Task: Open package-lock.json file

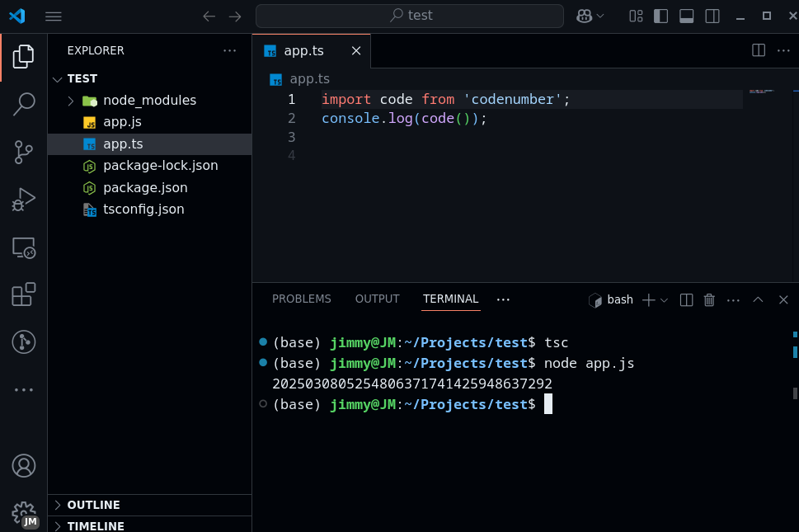Action: click(x=149, y=166)
